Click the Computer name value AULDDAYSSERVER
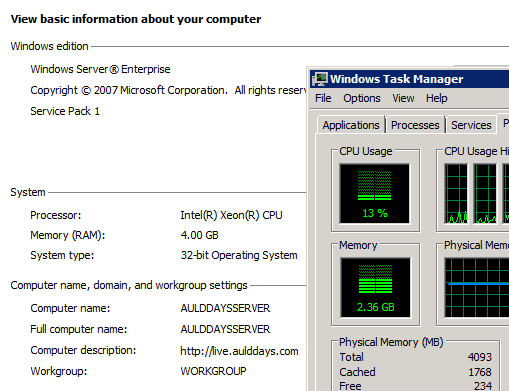 tap(225, 308)
